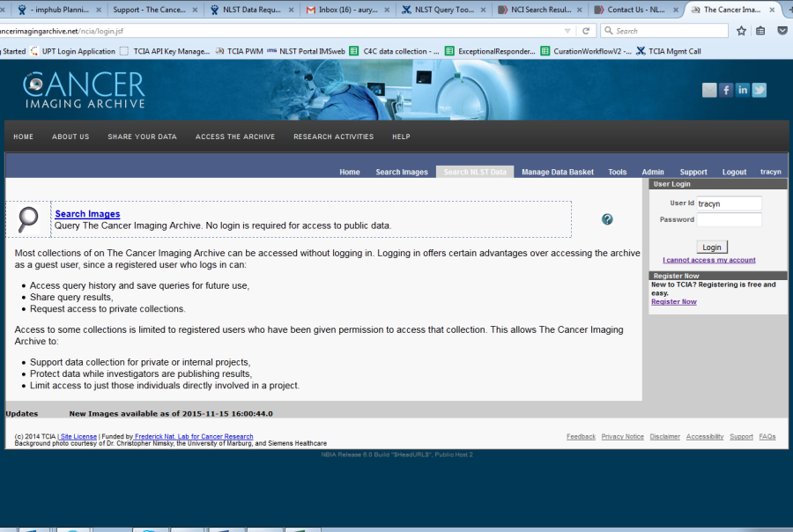Close the 'NLST Data Requ...' tab

[x=292, y=10]
